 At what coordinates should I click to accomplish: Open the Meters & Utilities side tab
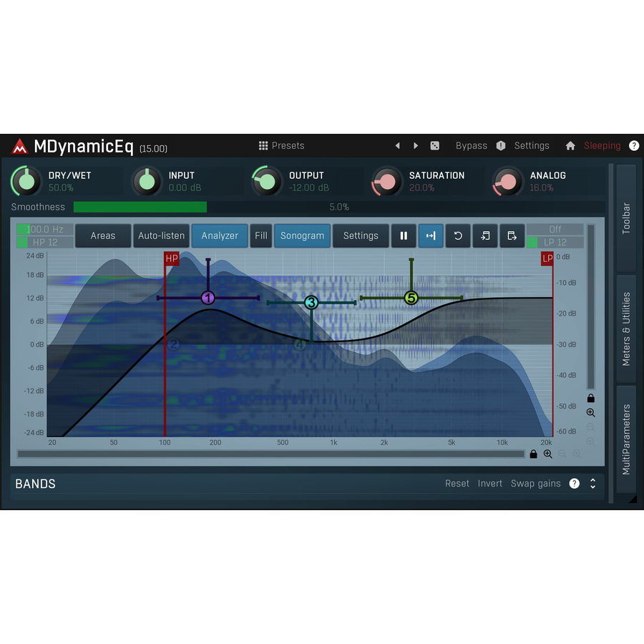(x=626, y=329)
